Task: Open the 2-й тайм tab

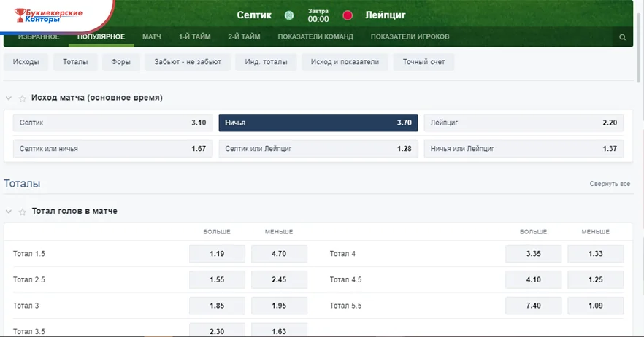Action: tap(244, 36)
